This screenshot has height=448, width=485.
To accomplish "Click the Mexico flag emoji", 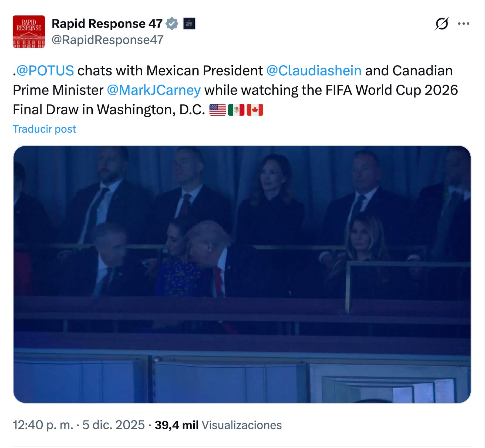I will point(237,110).
